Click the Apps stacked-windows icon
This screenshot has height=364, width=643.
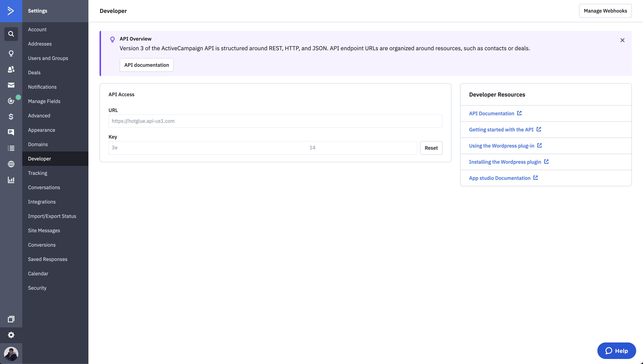11,319
